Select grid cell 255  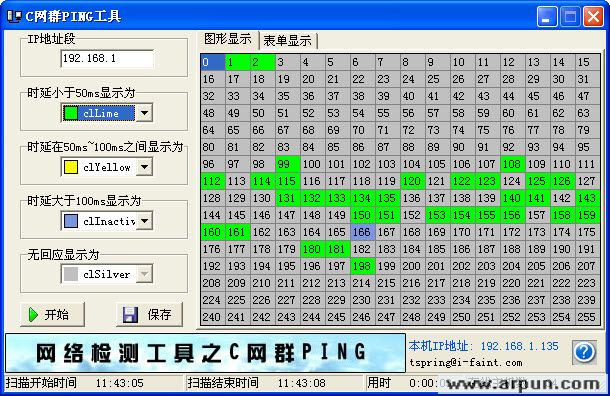click(588, 317)
